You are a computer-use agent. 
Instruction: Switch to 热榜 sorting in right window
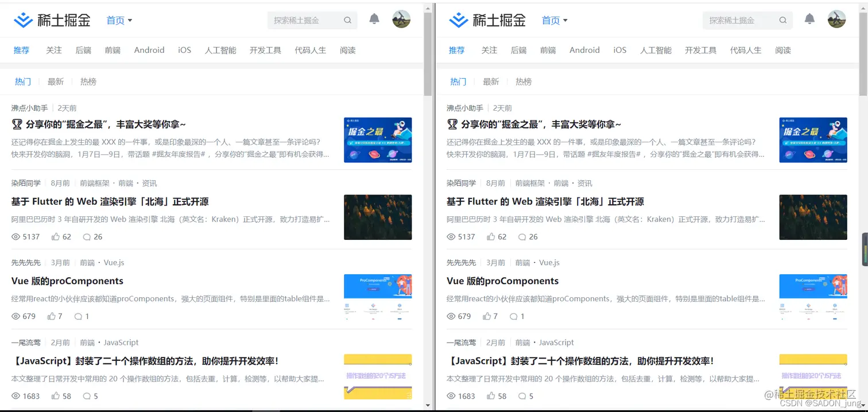(524, 81)
